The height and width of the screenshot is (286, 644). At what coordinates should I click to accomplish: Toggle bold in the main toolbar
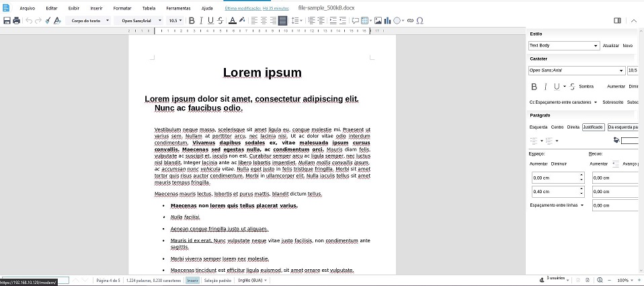[192, 21]
